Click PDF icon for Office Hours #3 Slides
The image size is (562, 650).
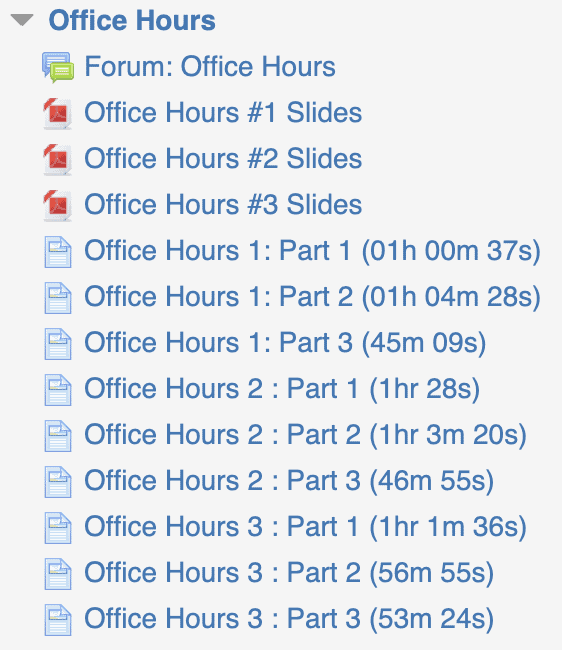[x=58, y=206]
